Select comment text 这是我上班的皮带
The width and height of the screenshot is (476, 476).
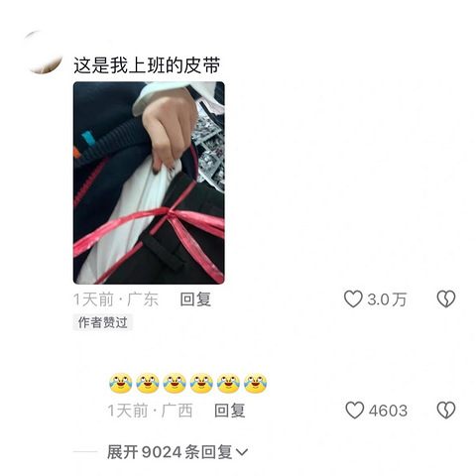click(x=147, y=65)
